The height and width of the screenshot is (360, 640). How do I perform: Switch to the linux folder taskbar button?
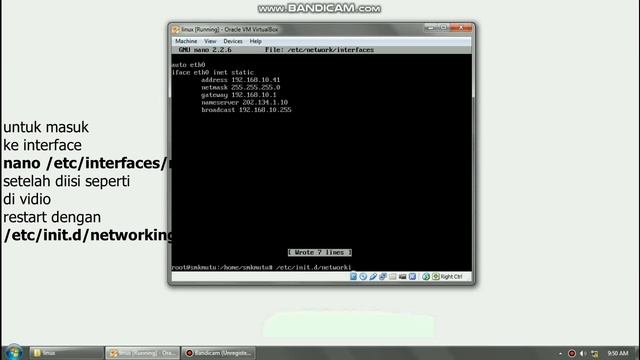tap(67, 353)
